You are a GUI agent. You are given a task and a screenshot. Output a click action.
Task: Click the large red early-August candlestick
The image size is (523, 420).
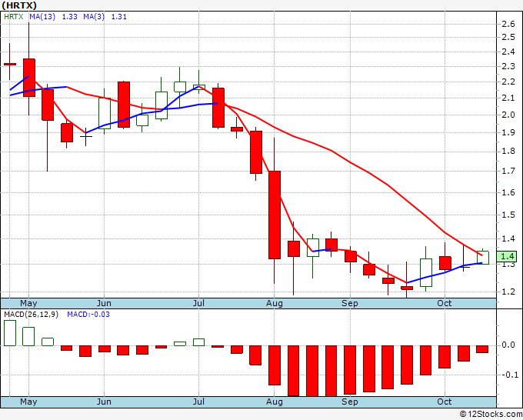[x=275, y=215]
